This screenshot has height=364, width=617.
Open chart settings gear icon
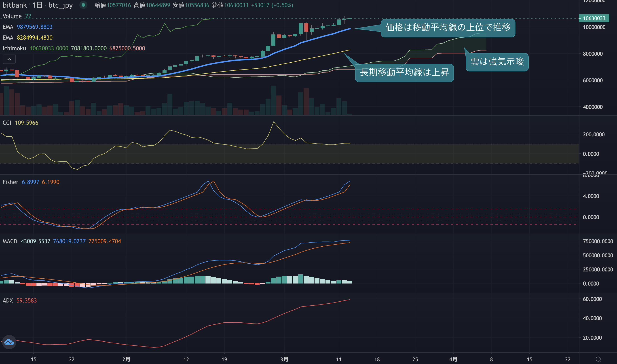[598, 359]
